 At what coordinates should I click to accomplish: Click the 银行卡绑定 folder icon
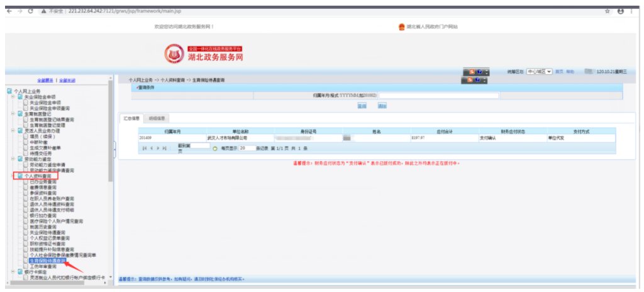tap(20, 272)
